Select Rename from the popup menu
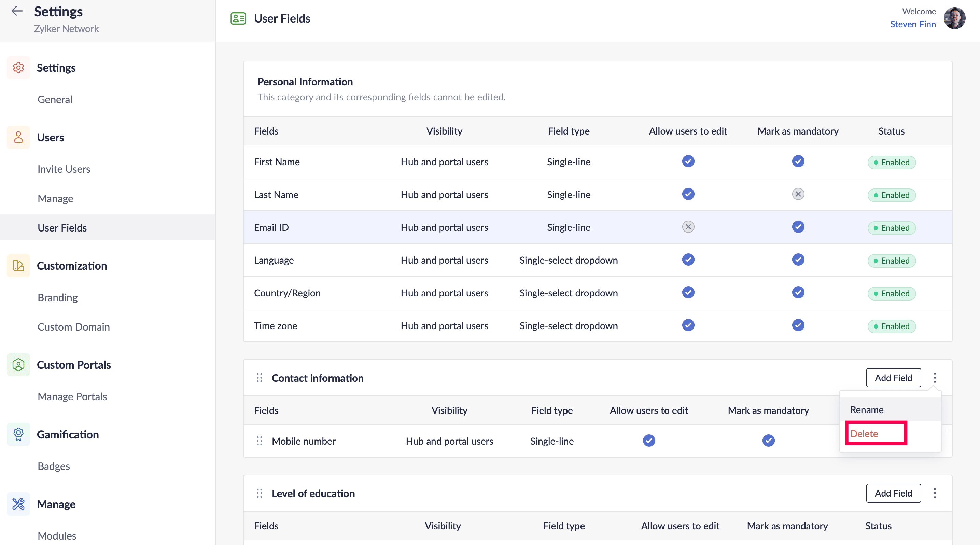The width and height of the screenshot is (980, 545). (x=867, y=410)
